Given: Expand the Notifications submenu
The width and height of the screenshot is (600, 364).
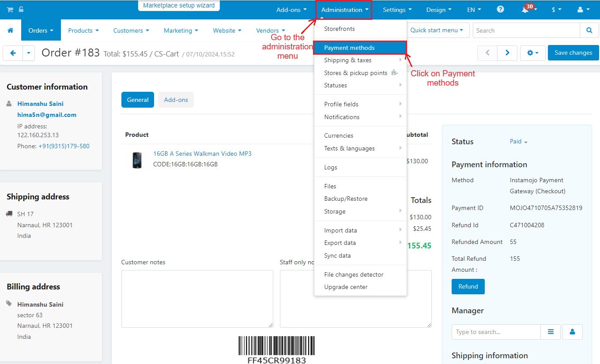Looking at the screenshot, I should click(360, 117).
